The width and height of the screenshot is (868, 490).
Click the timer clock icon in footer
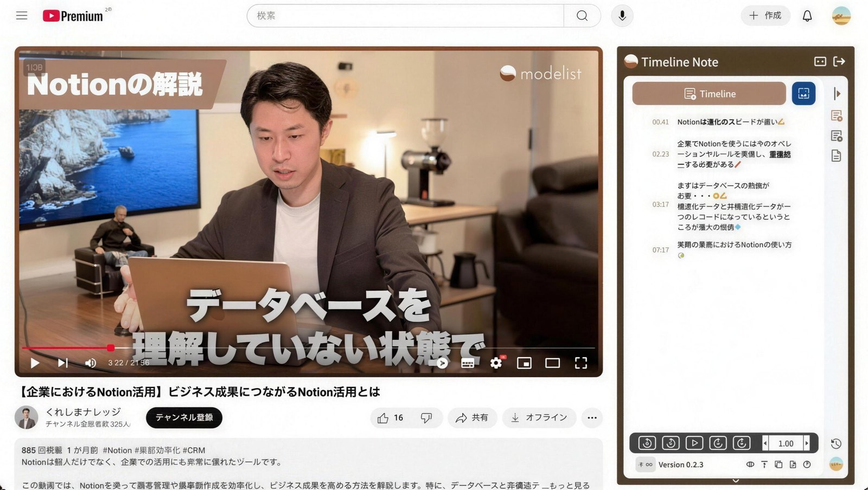[x=807, y=465]
